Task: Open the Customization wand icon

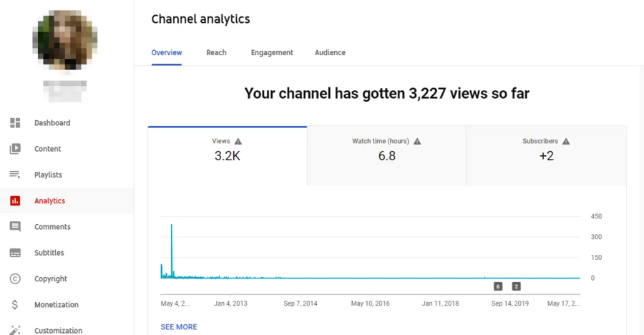Action: point(15,330)
